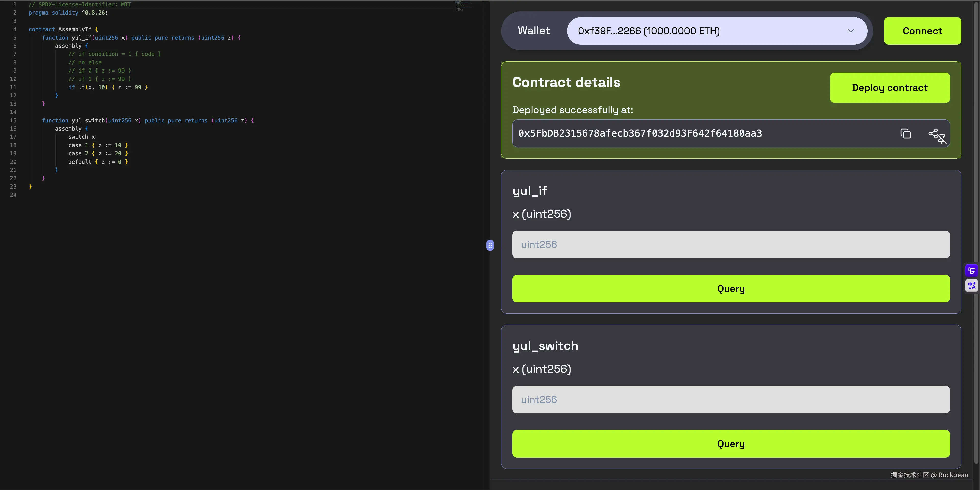Screen dimensions: 980x490
Task: Open the wallet account dropdown
Action: pos(851,31)
